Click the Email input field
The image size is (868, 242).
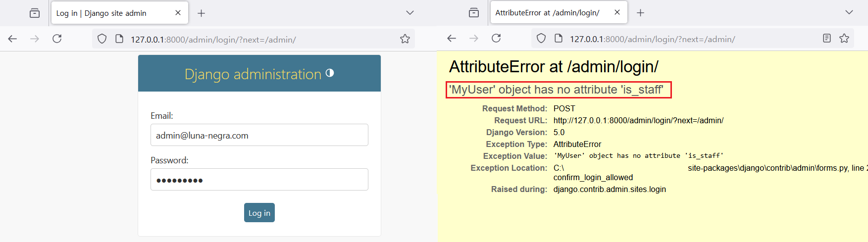259,135
